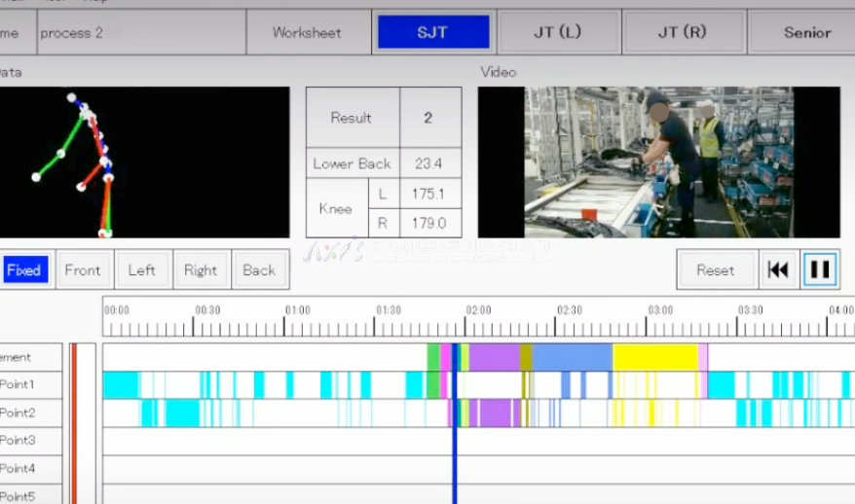The image size is (855, 504).
Task: Click the Lower Back label cell
Action: [353, 163]
